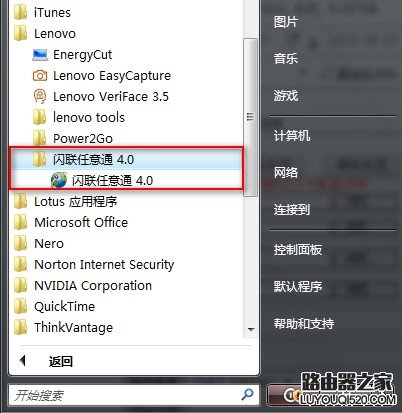Open the Power2Go folder icon

click(40, 138)
